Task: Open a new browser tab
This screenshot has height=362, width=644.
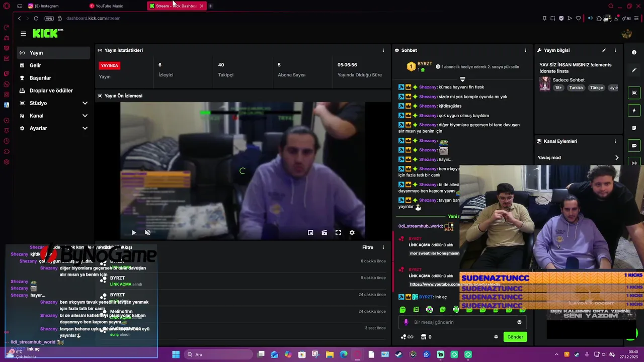Action: point(210,6)
